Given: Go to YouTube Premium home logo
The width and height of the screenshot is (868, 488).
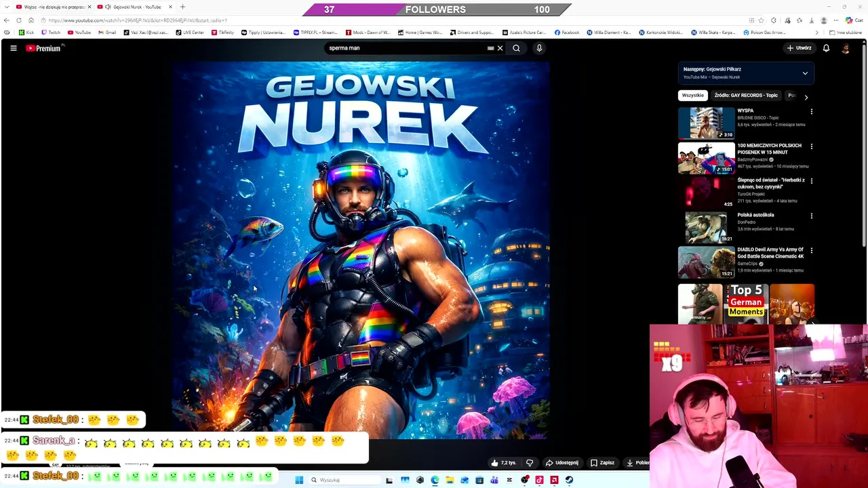Looking at the screenshot, I should point(45,48).
